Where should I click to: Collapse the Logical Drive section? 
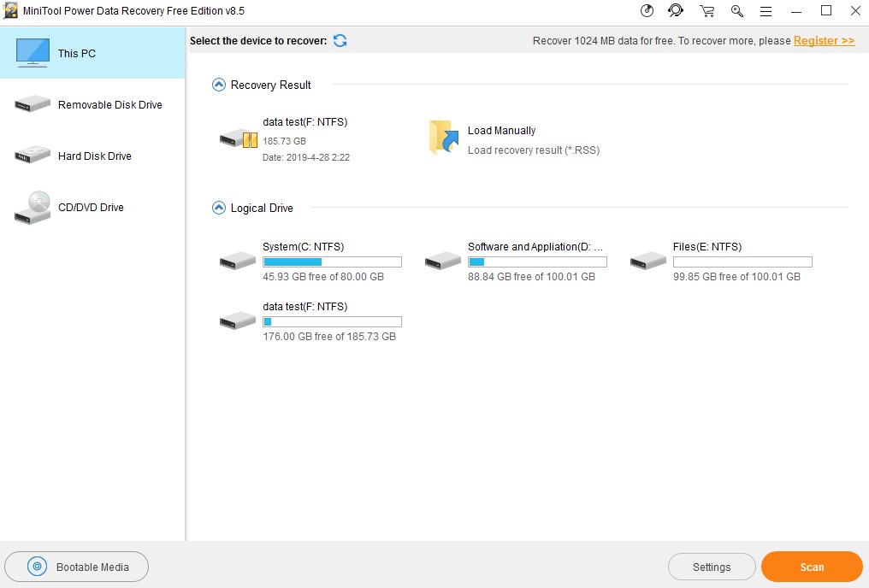pyautogui.click(x=219, y=208)
